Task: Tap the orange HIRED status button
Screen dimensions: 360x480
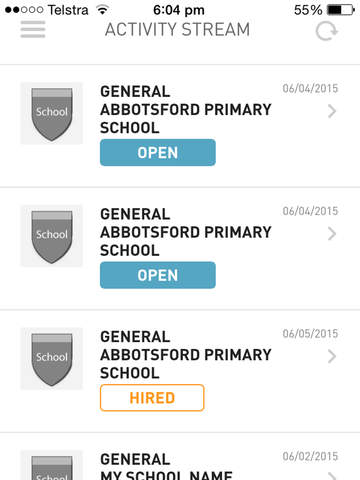Action: pos(152,398)
